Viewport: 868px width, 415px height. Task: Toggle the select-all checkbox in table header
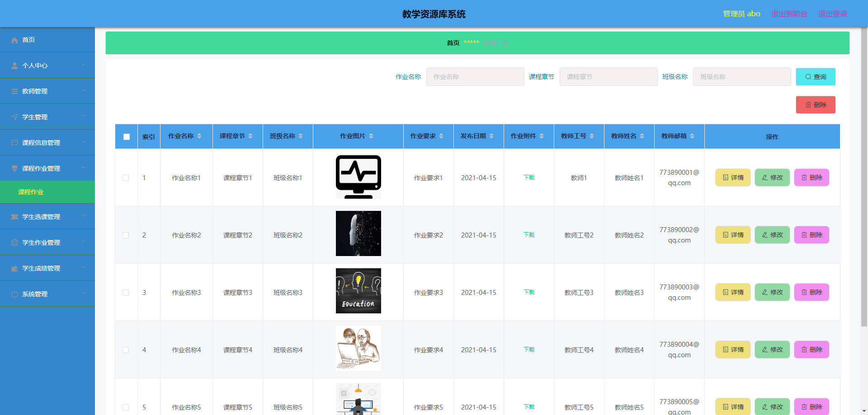click(x=127, y=137)
